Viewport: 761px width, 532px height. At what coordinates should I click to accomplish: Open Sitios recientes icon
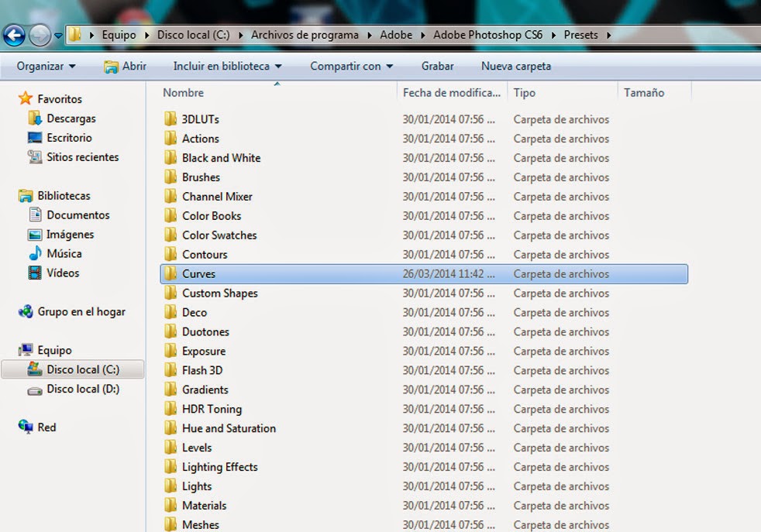pos(35,157)
